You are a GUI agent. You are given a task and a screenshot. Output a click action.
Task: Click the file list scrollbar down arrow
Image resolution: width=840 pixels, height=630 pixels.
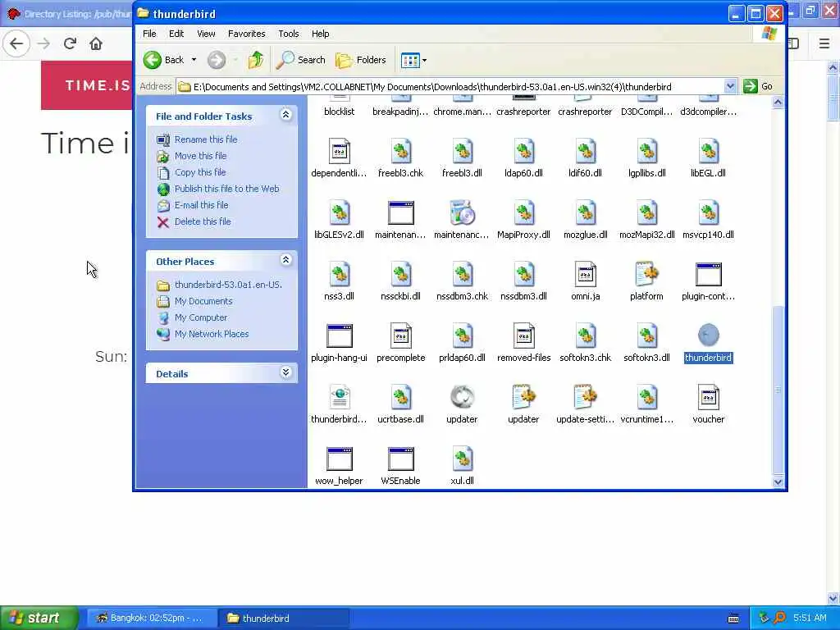(x=778, y=482)
